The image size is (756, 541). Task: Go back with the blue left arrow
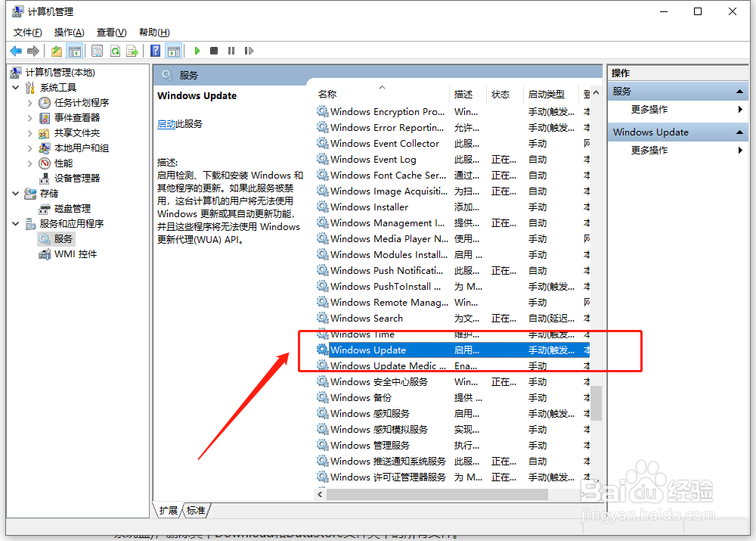click(x=16, y=51)
